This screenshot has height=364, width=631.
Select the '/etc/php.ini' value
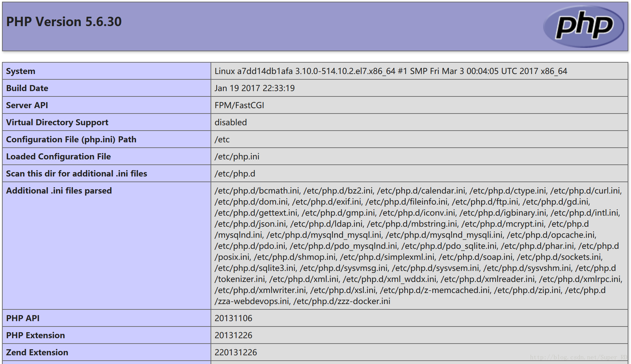237,157
